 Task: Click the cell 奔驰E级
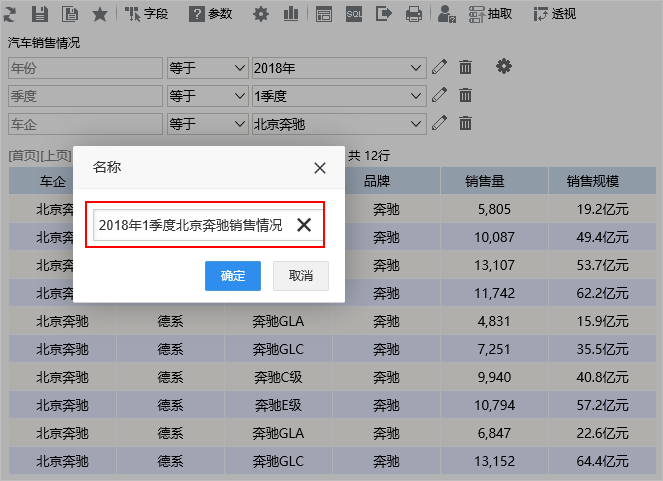pos(278,405)
